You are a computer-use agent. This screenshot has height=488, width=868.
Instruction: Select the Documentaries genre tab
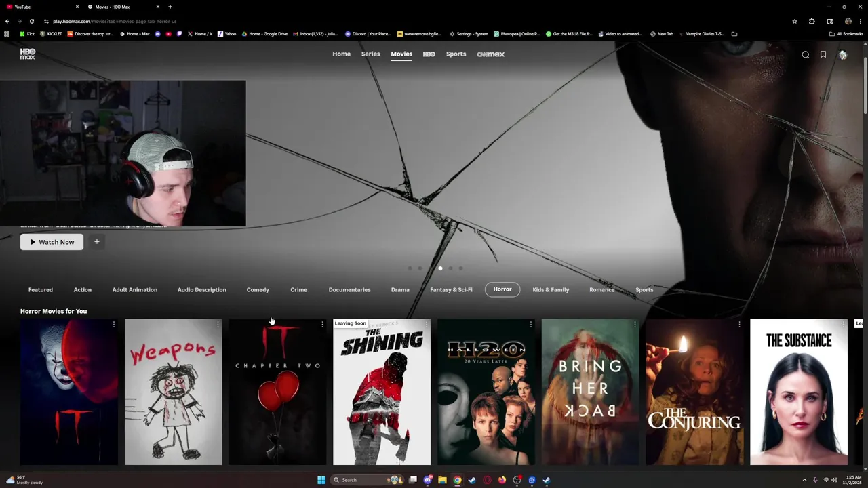coord(349,290)
